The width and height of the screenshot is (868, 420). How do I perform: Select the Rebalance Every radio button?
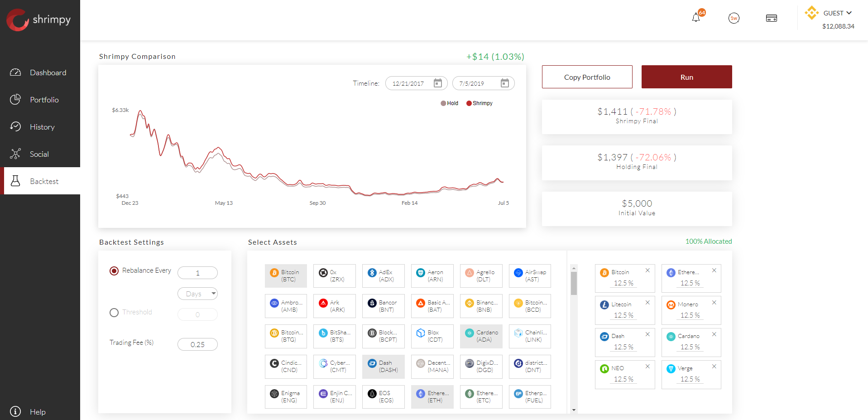pyautogui.click(x=114, y=271)
